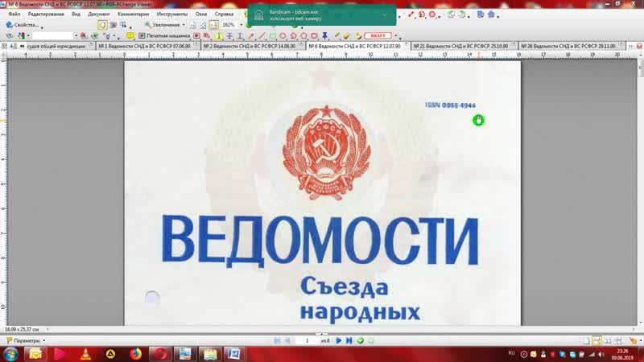This screenshot has width=644, height=362.
Task: Go to the previous page button
Action: (287, 340)
